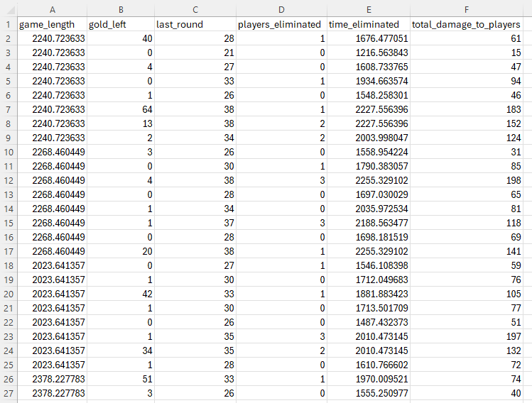Click the gold_left header cell

coord(121,24)
